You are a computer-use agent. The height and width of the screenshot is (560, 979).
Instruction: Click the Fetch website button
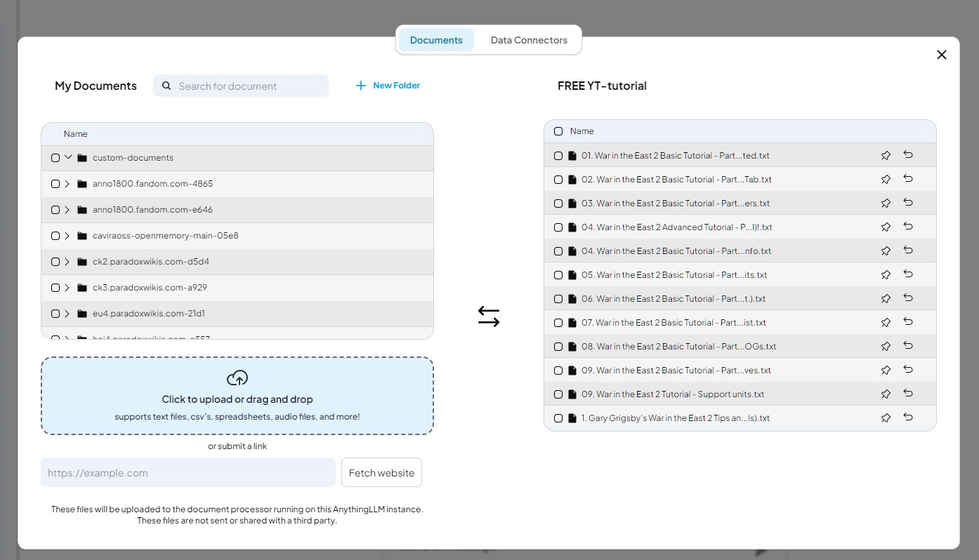(x=381, y=473)
